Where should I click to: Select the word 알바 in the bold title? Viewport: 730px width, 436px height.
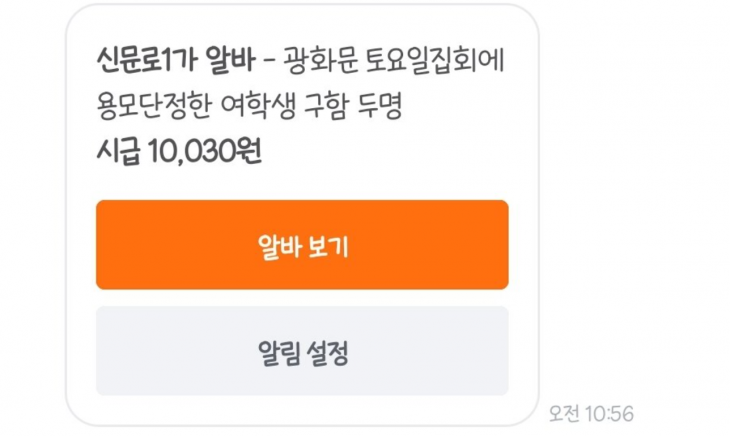[x=226, y=63]
